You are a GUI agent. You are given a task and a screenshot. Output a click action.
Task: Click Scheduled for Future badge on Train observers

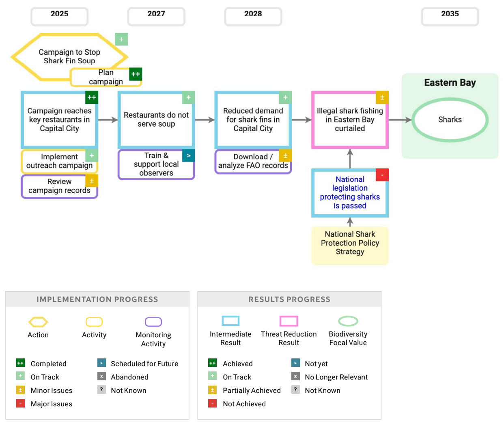tap(188, 156)
